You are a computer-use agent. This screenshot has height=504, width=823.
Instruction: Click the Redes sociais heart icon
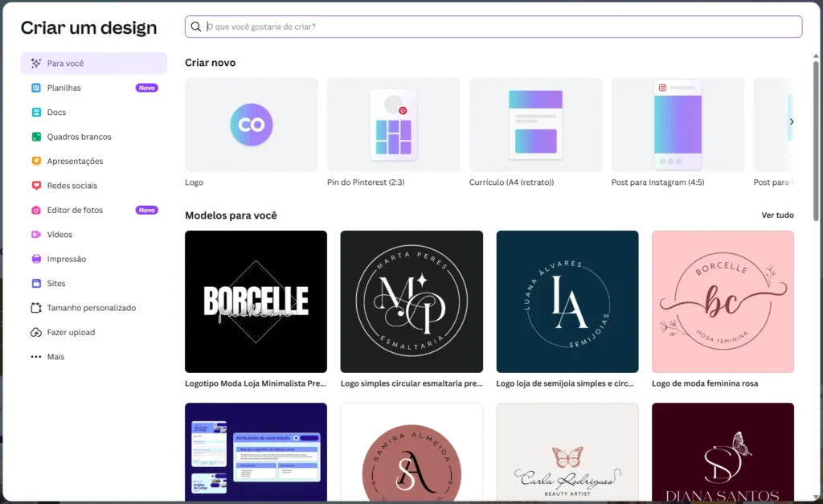pyautogui.click(x=35, y=186)
